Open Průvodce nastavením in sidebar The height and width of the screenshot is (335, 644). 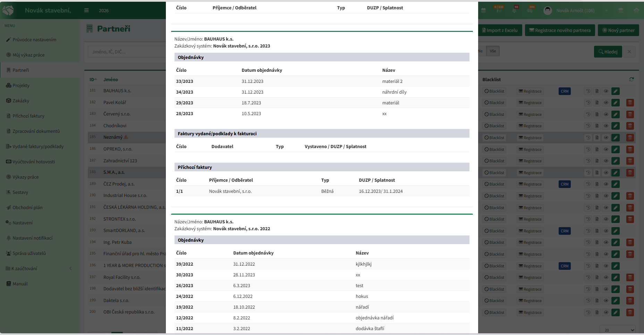click(34, 40)
